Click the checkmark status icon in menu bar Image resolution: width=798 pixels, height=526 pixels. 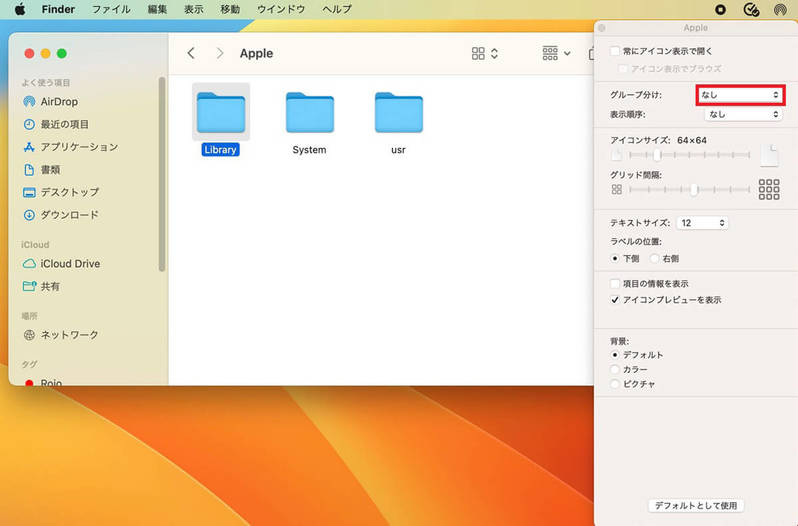(751, 9)
